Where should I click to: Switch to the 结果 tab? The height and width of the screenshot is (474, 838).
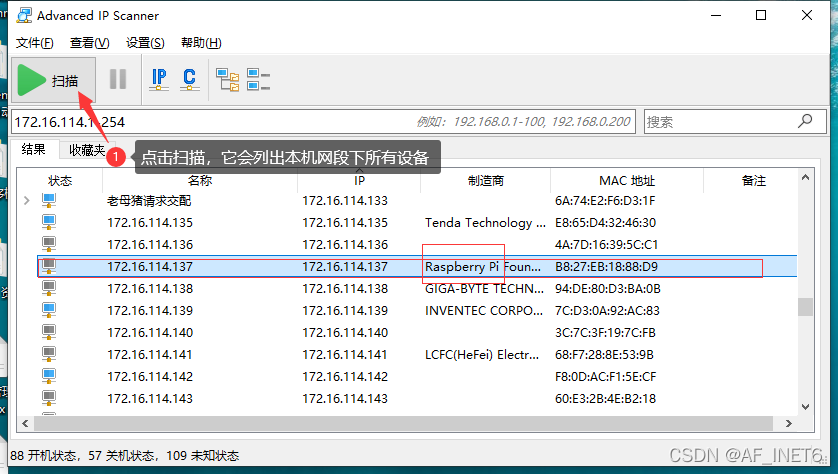[x=33, y=150]
